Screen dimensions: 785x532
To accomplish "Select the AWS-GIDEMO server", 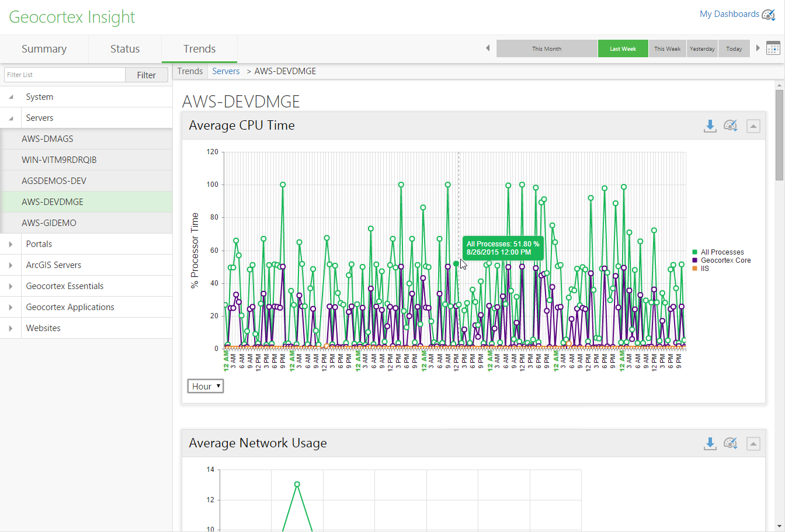I will (86, 223).
